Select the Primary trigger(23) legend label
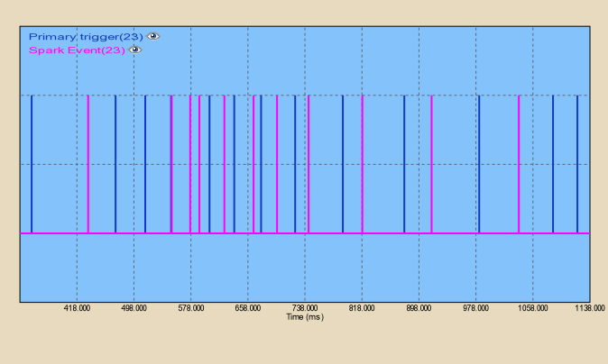Screen dimensions: 608x364 coord(86,37)
